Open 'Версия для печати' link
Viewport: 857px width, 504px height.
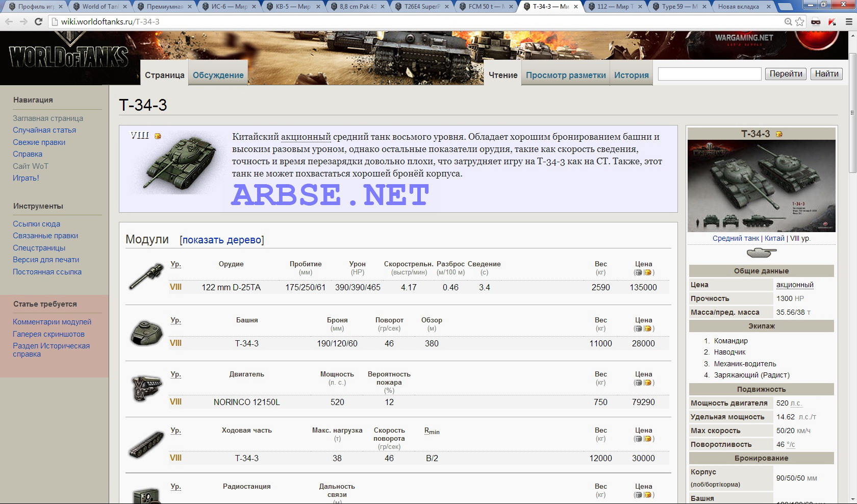tap(46, 260)
